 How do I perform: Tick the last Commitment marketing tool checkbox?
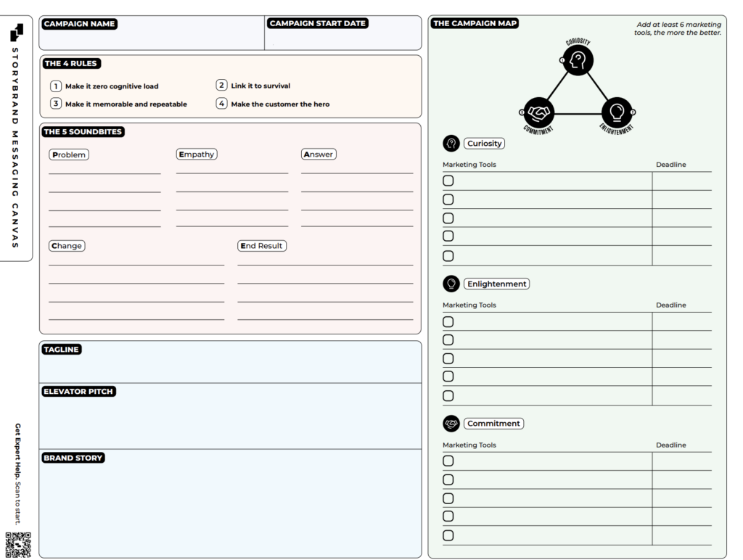tap(448, 535)
